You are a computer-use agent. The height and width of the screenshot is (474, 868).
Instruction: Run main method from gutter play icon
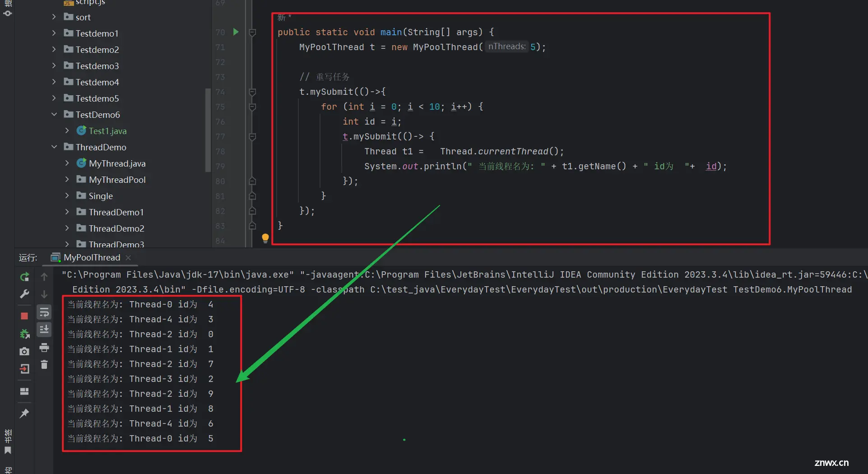(236, 32)
